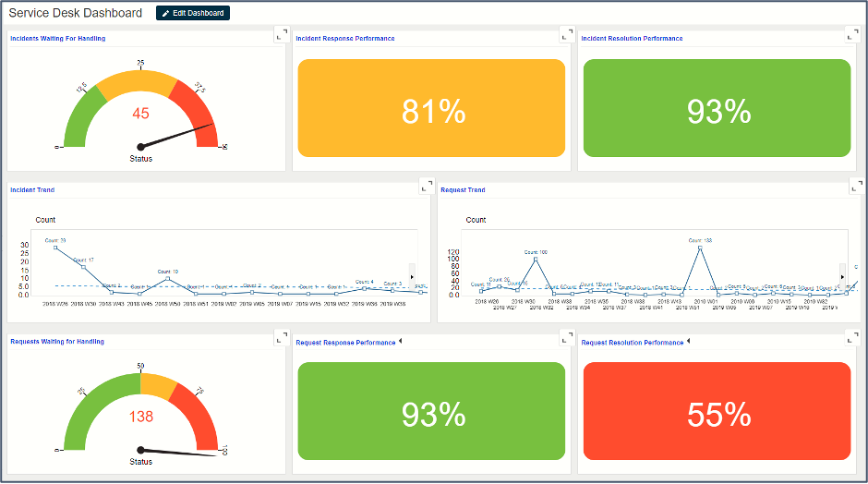868x484 pixels.
Task: Click the green 93% Incident Resolution tile
Action: [x=717, y=108]
